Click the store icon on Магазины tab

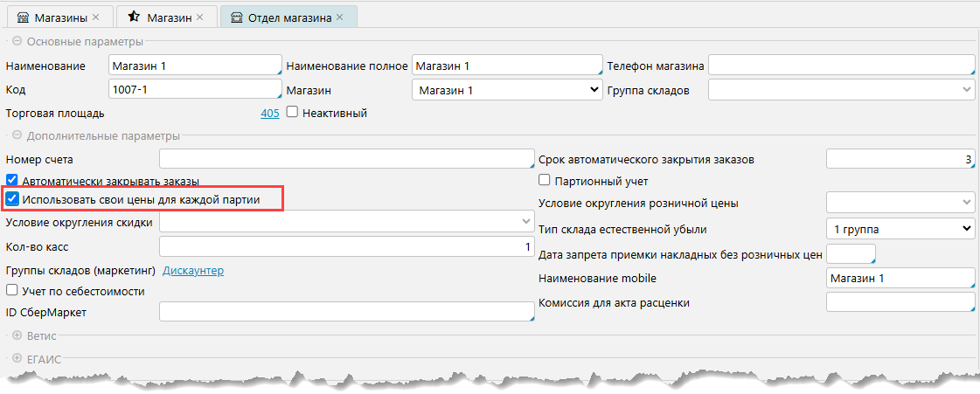(x=22, y=17)
